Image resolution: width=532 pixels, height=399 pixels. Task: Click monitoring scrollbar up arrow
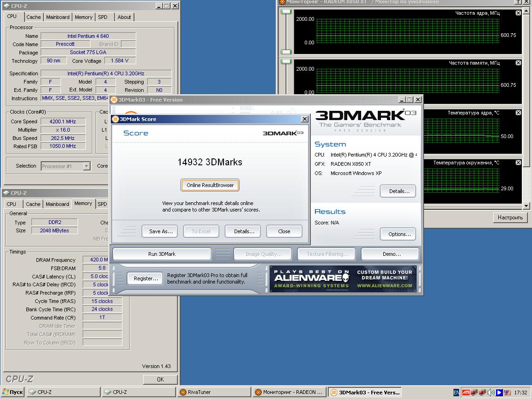(526, 11)
